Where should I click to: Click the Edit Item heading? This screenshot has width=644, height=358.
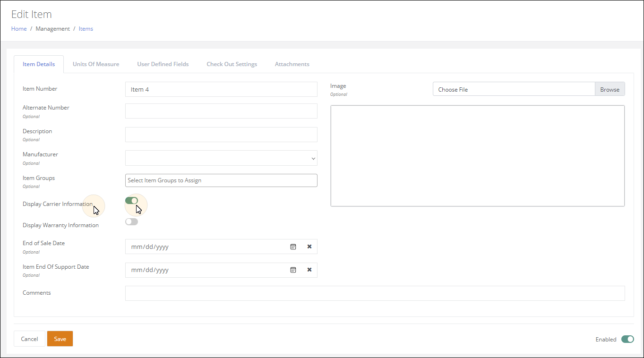(32, 14)
